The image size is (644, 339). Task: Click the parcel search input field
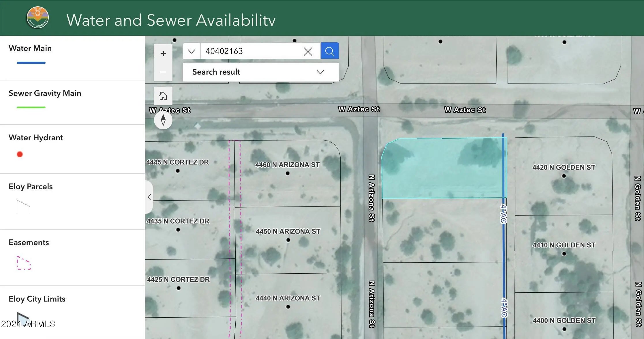[x=251, y=51]
